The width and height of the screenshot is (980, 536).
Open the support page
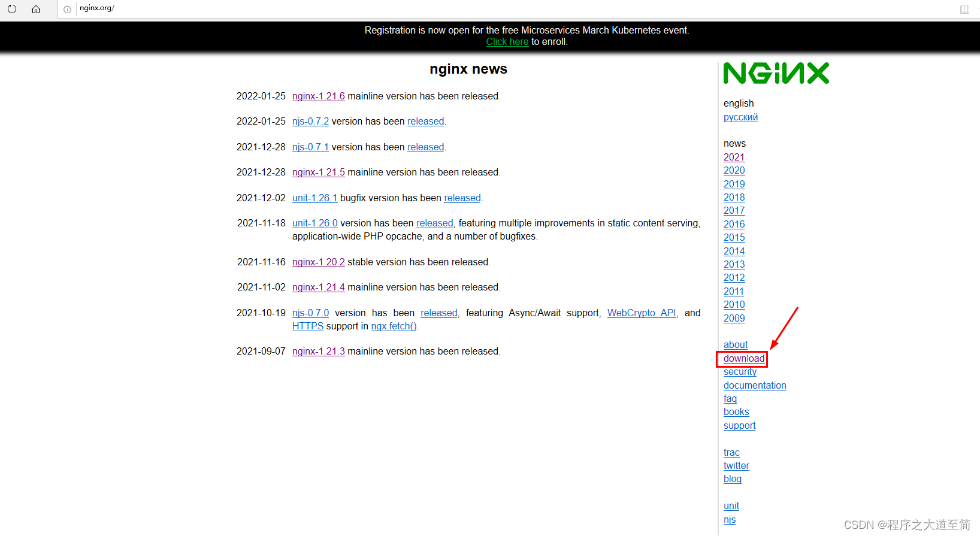(740, 426)
